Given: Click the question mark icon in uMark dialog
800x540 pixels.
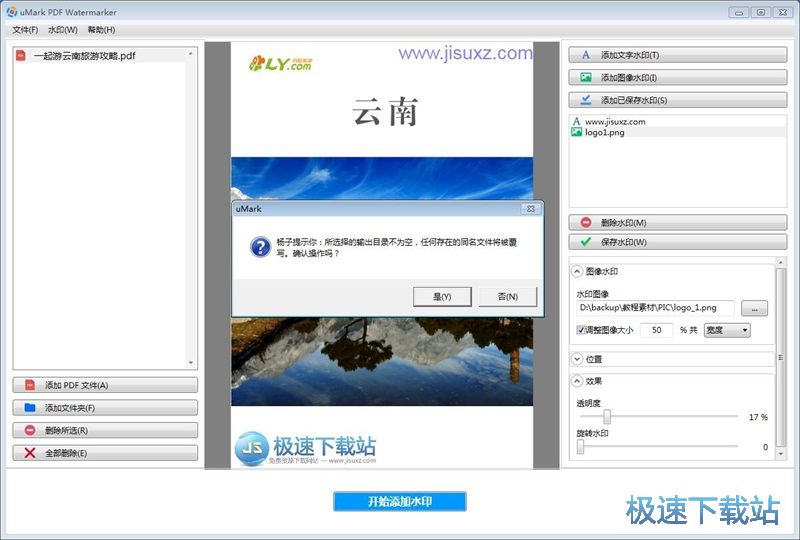Looking at the screenshot, I should click(260, 247).
